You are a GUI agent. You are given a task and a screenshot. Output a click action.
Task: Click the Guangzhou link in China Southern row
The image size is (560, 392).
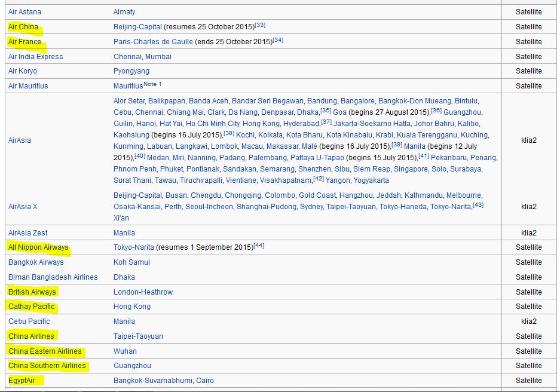tap(133, 366)
